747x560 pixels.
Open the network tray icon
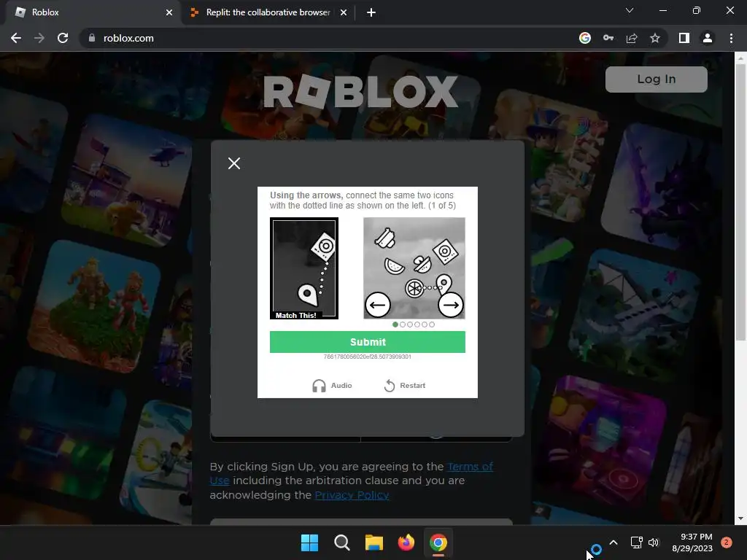[x=636, y=542]
